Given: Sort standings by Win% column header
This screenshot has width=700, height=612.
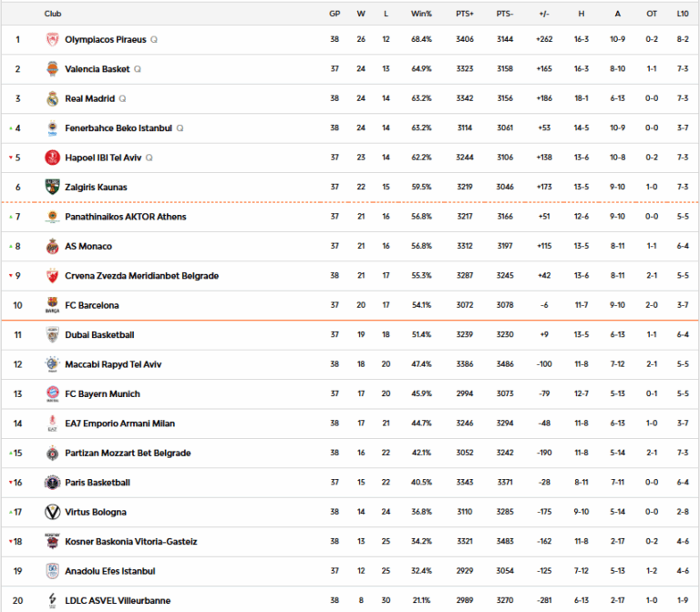Looking at the screenshot, I should pos(421,14).
